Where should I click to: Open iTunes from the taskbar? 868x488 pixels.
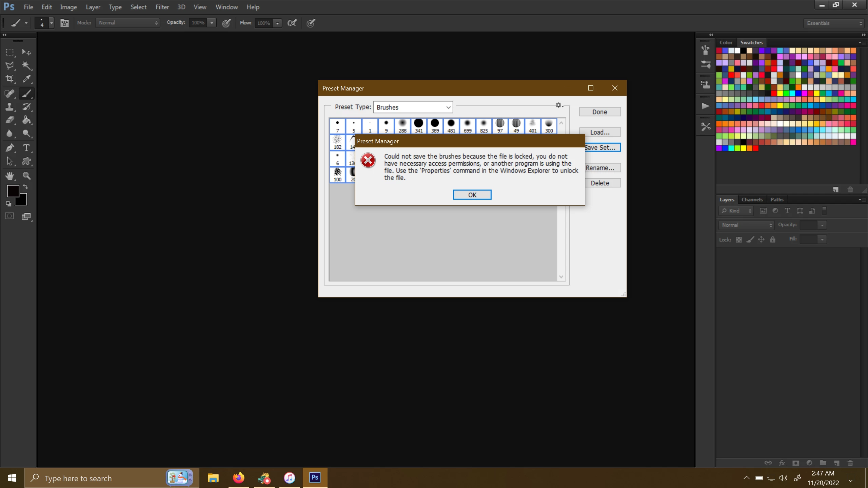[x=289, y=478]
